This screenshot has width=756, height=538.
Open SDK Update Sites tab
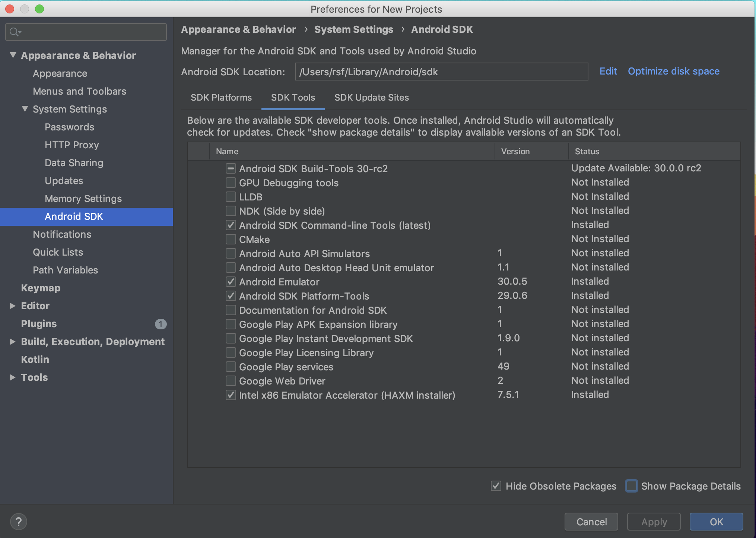[372, 98]
